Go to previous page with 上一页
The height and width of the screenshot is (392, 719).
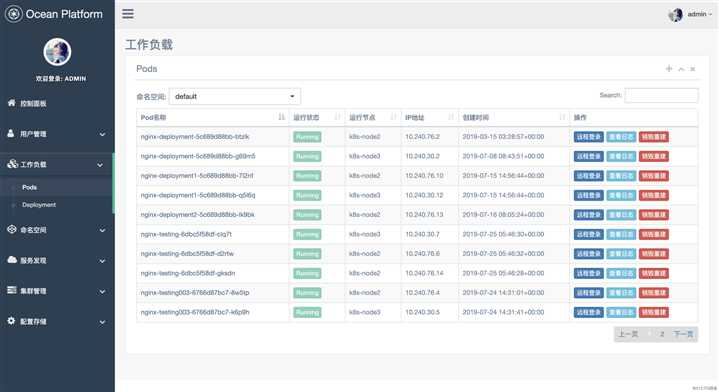pos(628,334)
